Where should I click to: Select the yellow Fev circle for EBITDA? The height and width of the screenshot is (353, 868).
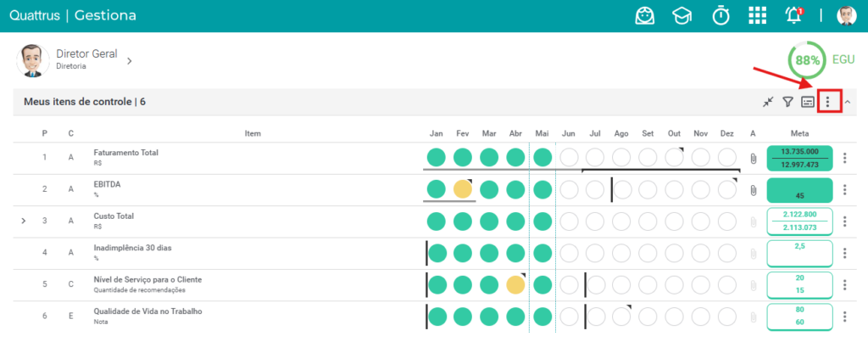462,189
